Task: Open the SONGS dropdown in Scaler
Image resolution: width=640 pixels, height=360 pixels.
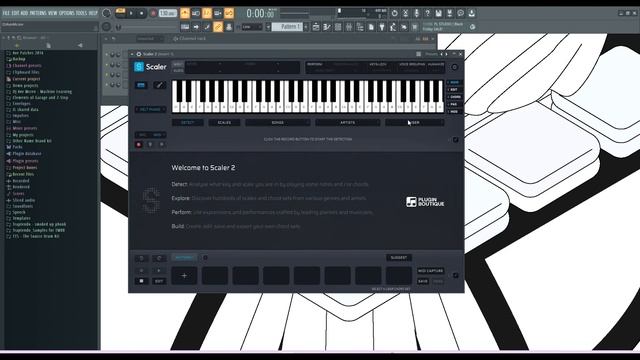Action: [278, 122]
